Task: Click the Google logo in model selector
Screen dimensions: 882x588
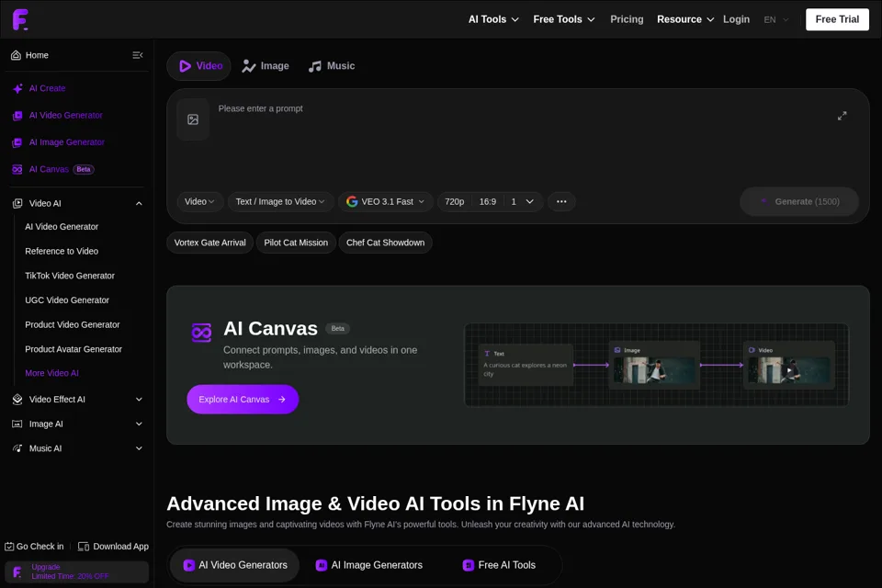Action: point(352,201)
